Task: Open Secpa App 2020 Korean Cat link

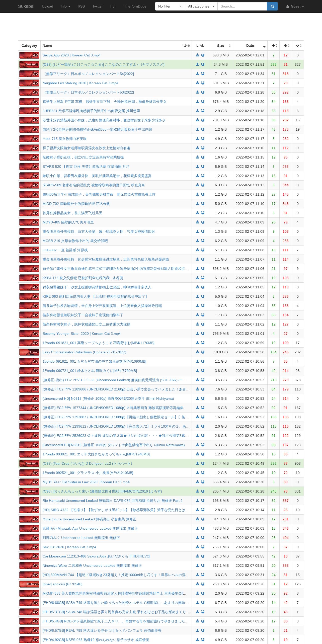Action: point(71,55)
